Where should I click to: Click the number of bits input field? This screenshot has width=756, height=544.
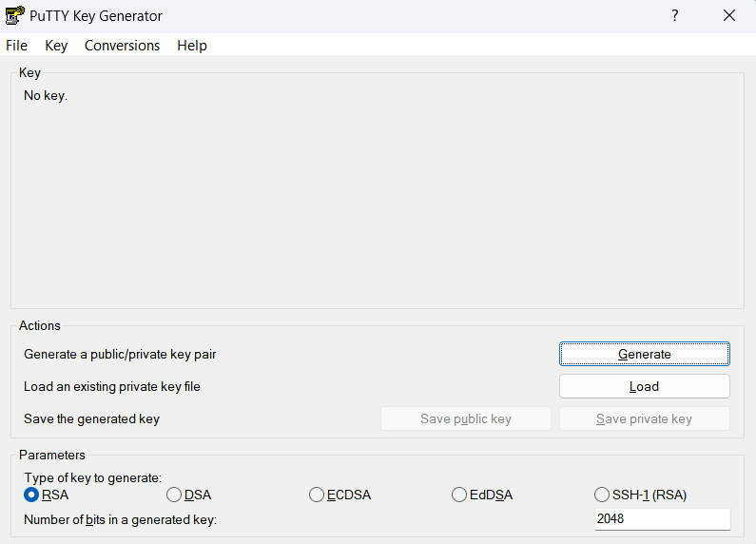tap(663, 519)
